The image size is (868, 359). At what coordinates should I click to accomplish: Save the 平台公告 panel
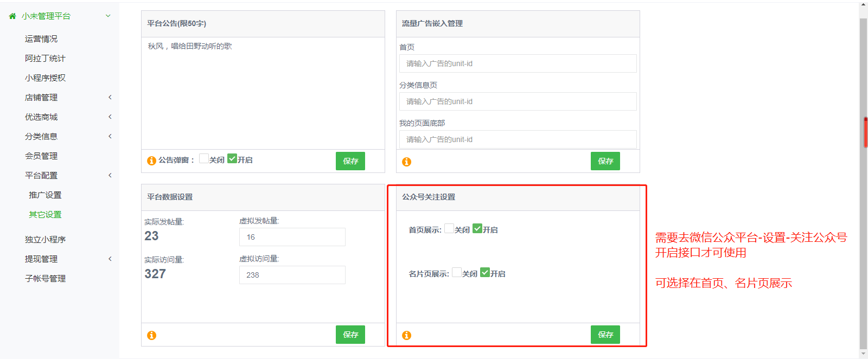pos(350,161)
